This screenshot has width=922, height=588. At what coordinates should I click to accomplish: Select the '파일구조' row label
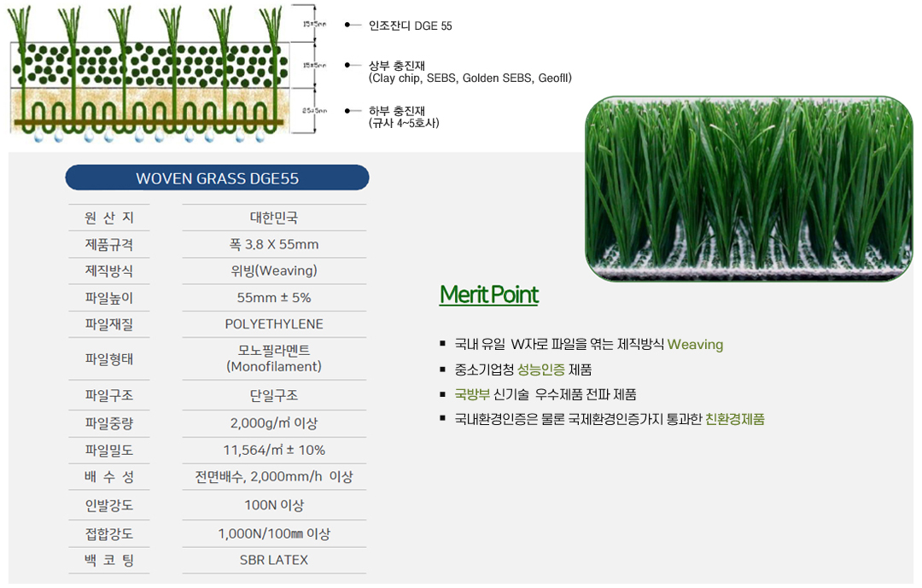coord(109,395)
